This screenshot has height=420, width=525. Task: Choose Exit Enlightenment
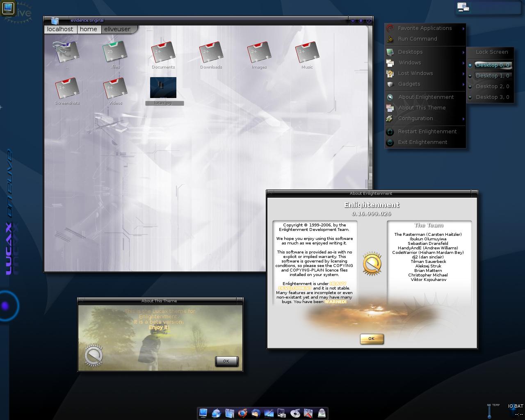pyautogui.click(x=425, y=142)
